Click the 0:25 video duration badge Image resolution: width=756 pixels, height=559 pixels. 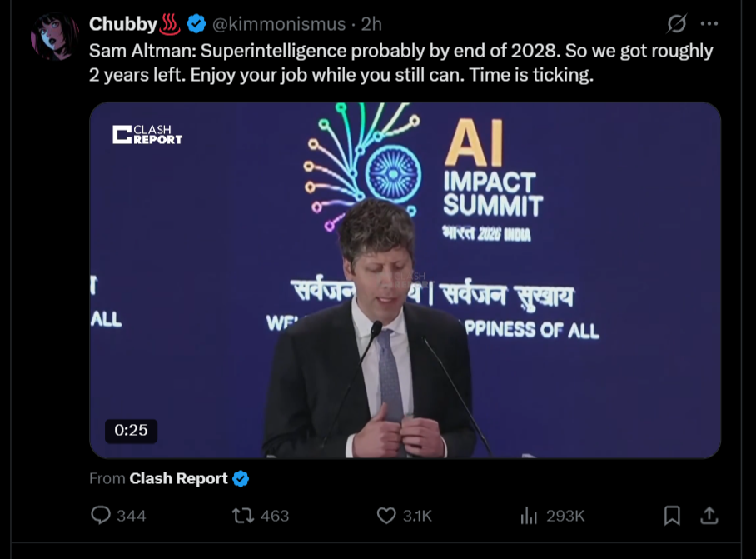[131, 430]
